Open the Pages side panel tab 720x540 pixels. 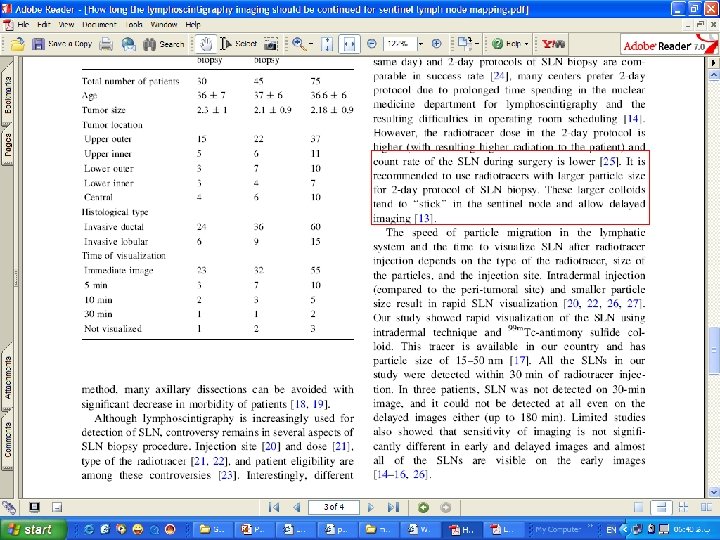[x=7, y=146]
